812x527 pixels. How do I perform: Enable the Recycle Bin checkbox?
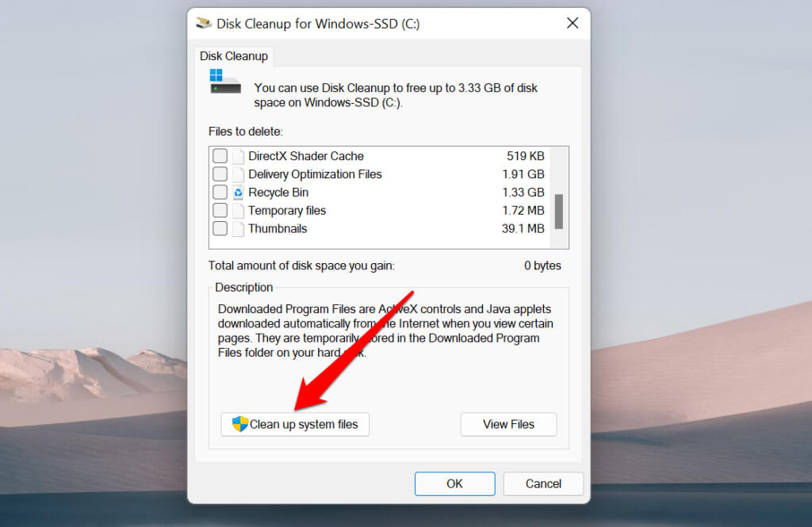[220, 192]
